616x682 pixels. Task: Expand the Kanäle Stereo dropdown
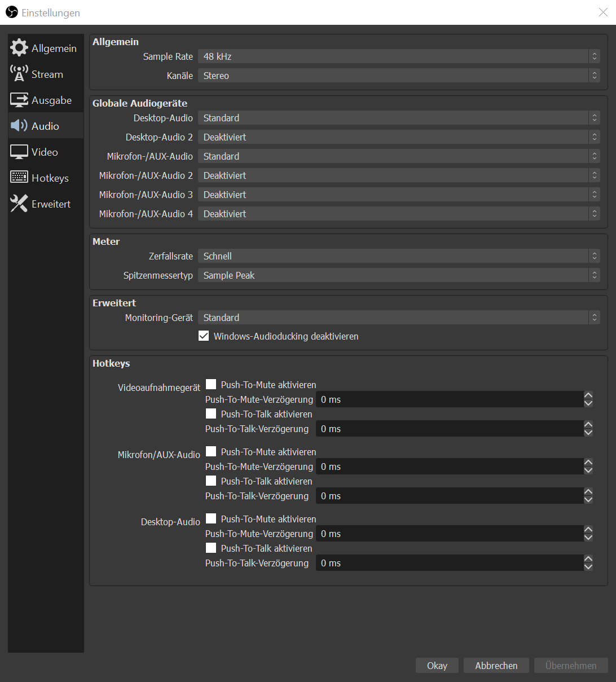(x=398, y=76)
